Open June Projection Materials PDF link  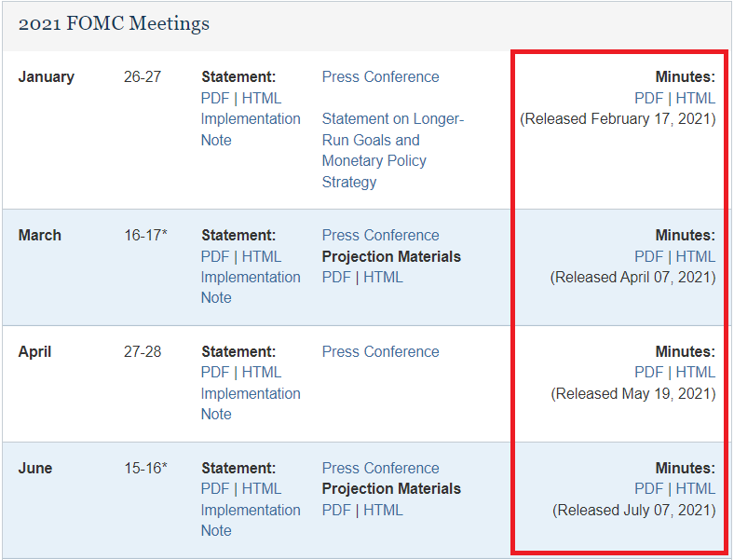(336, 510)
